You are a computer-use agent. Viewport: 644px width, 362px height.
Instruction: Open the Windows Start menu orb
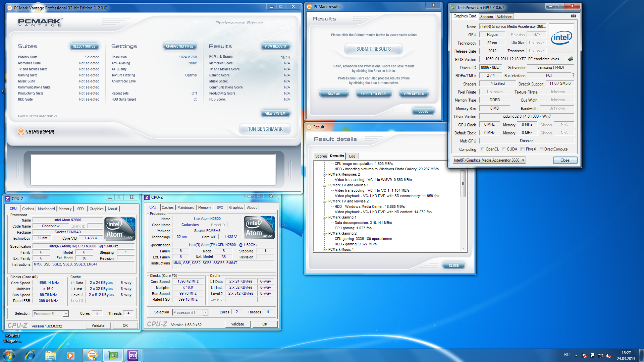point(9,355)
